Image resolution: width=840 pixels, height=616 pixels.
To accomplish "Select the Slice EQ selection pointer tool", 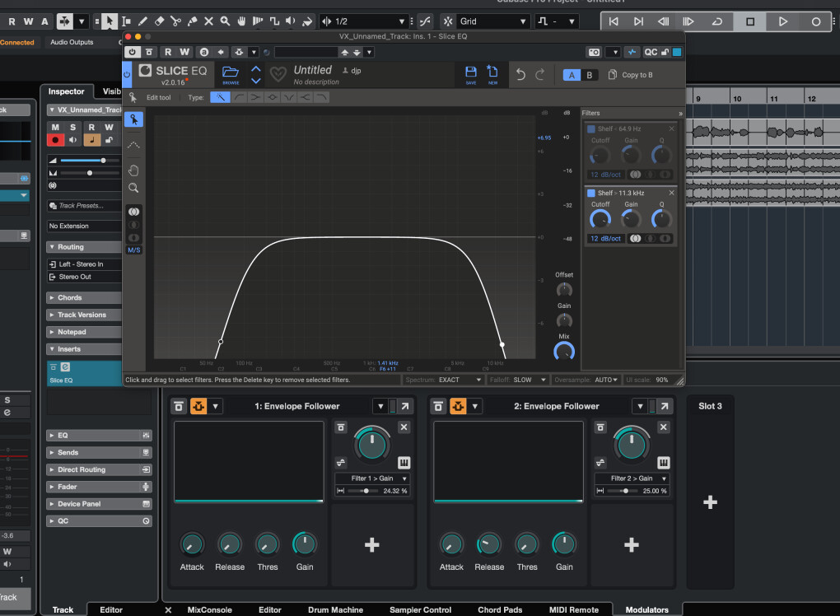I will (x=133, y=119).
